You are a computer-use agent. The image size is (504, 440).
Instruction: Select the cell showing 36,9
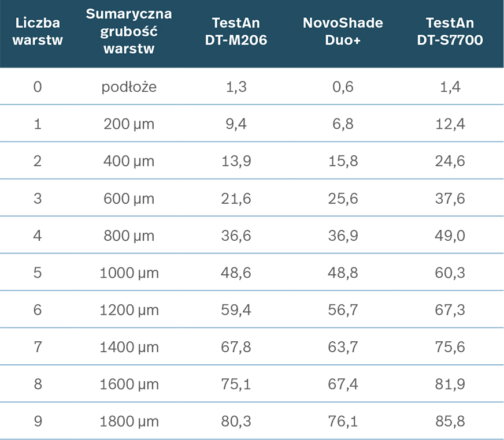(x=343, y=236)
